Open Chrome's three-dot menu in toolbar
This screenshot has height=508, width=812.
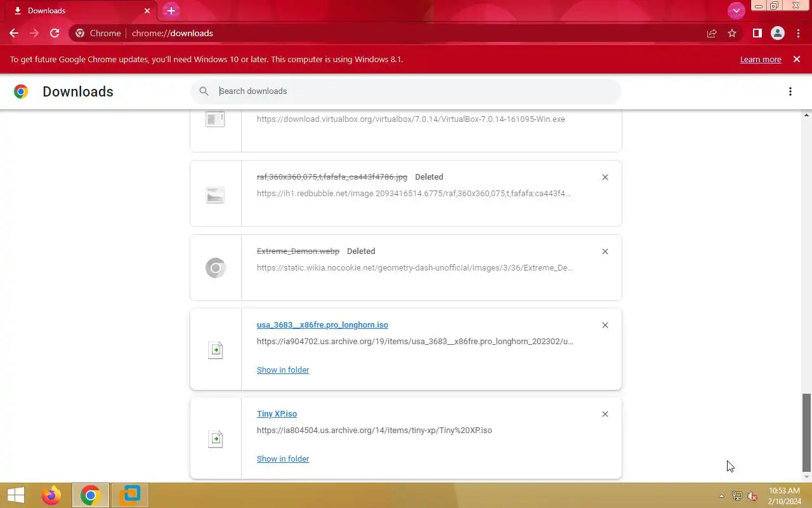797,33
